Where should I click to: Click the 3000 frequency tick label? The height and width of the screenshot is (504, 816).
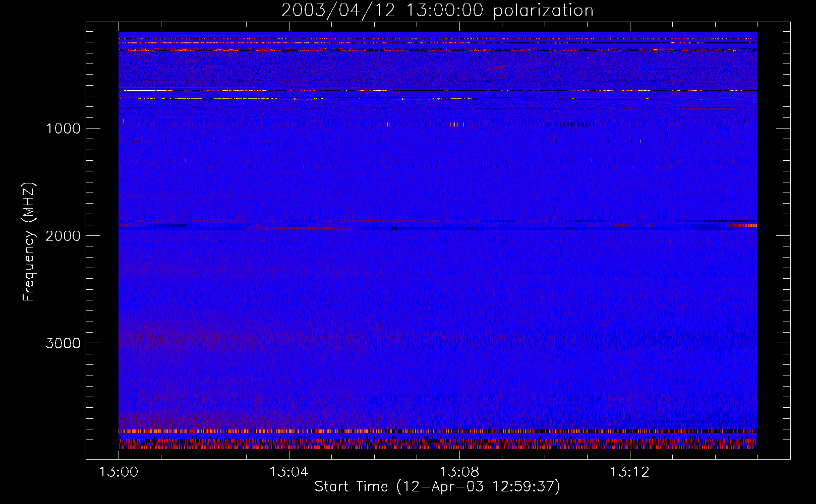63,343
